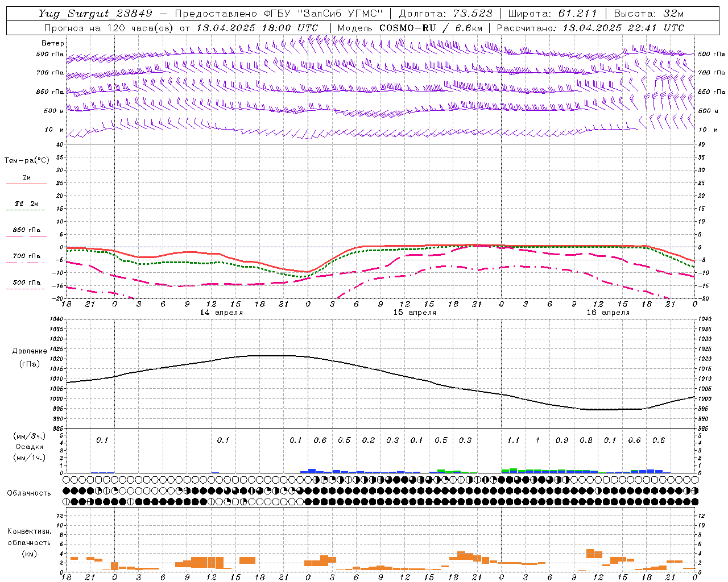Click the date label 16 апреля
The height and width of the screenshot is (582, 728).
pos(608,313)
